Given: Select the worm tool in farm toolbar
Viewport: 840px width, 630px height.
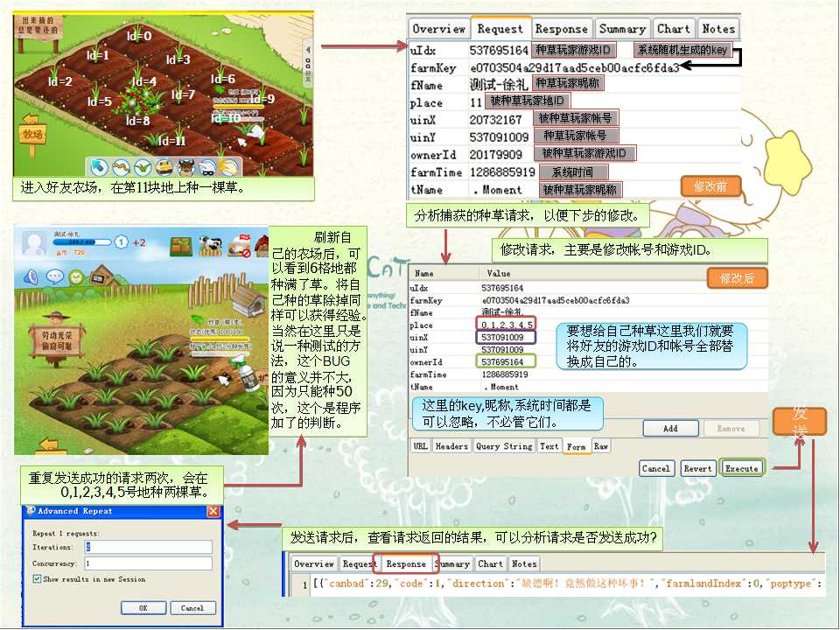Looking at the screenshot, I should [x=121, y=168].
